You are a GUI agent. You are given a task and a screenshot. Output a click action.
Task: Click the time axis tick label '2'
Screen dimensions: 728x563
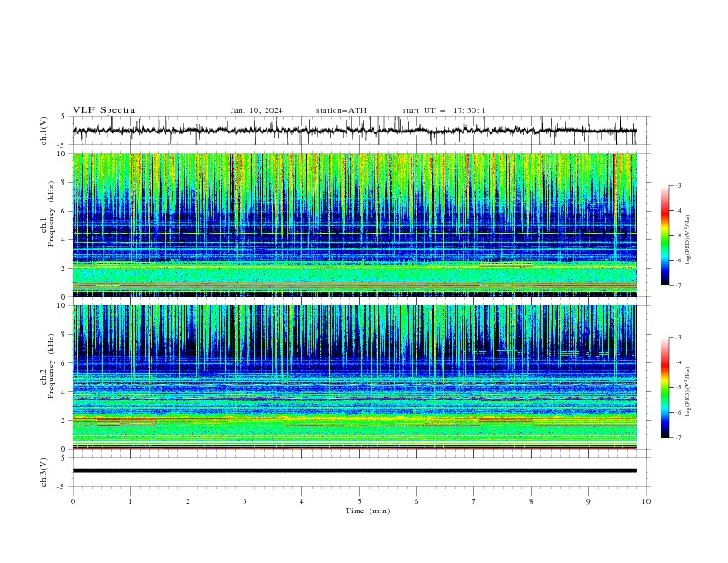point(188,501)
